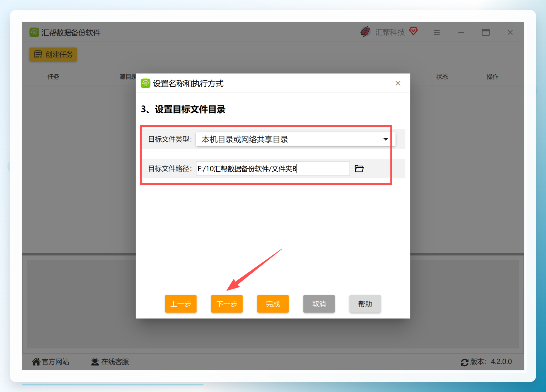Viewport: 546px width, 392px height.
Task: Close the 汇帮数据备份软件 main window
Action: (x=510, y=32)
